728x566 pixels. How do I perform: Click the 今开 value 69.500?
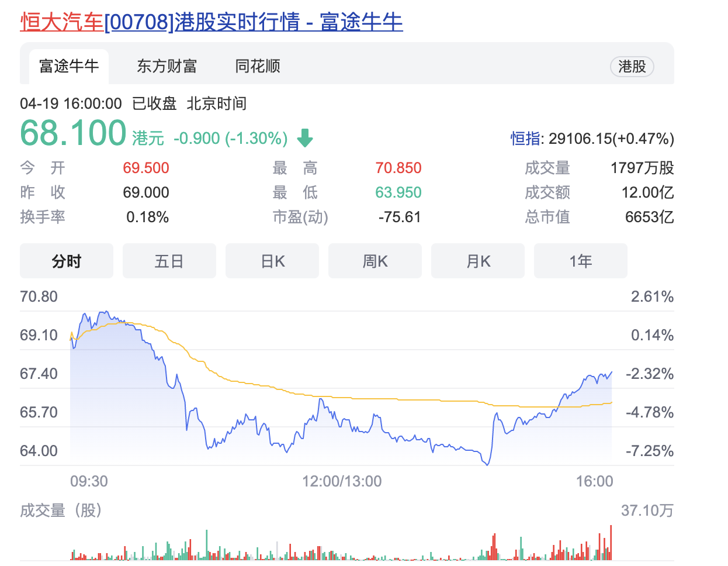click(146, 168)
